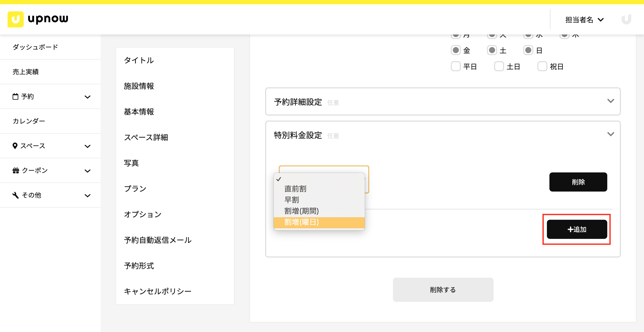644x332 pixels.
Task: Select the blank checked dropdown option
Action: tap(319, 179)
